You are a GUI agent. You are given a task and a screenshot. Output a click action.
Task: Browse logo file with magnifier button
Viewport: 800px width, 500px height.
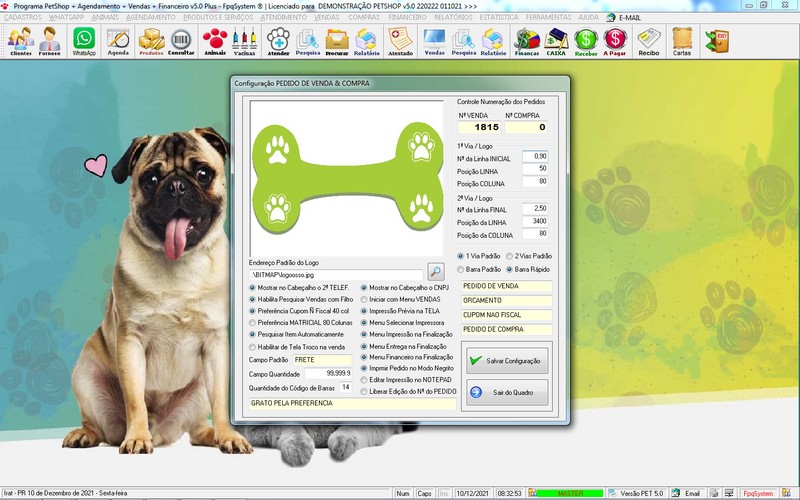[x=435, y=271]
